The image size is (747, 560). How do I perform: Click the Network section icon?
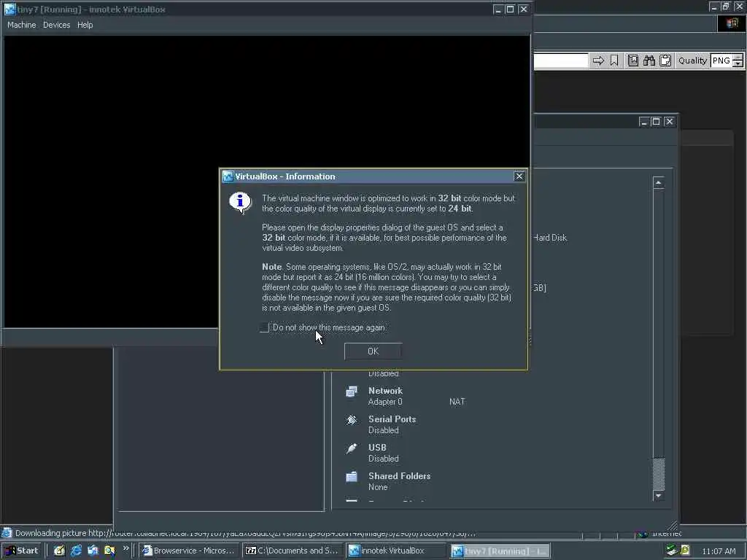pyautogui.click(x=352, y=391)
